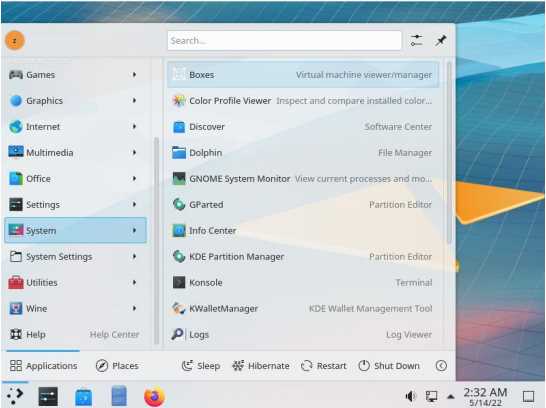Launch the KWalletManager icon

[x=179, y=308]
